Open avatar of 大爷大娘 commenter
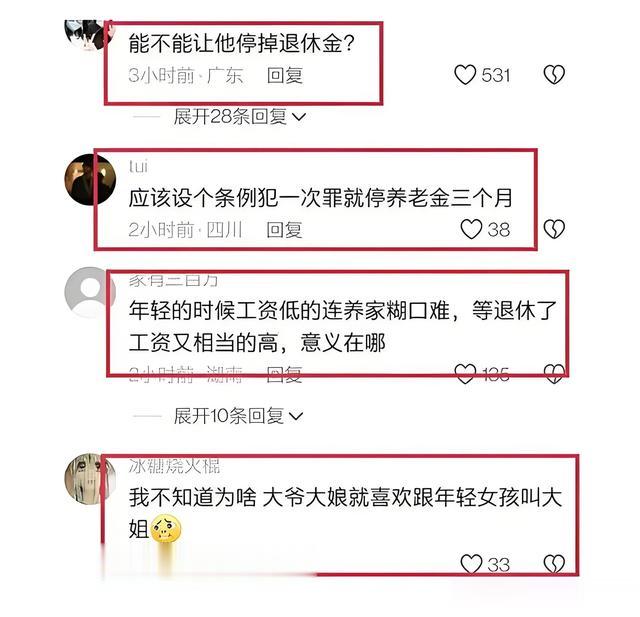 pos(90,479)
